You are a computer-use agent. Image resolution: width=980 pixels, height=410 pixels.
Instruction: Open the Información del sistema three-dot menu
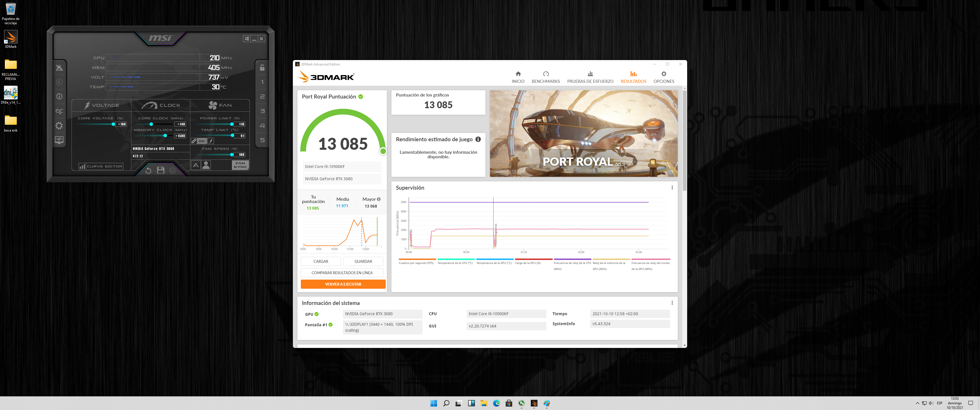(672, 303)
